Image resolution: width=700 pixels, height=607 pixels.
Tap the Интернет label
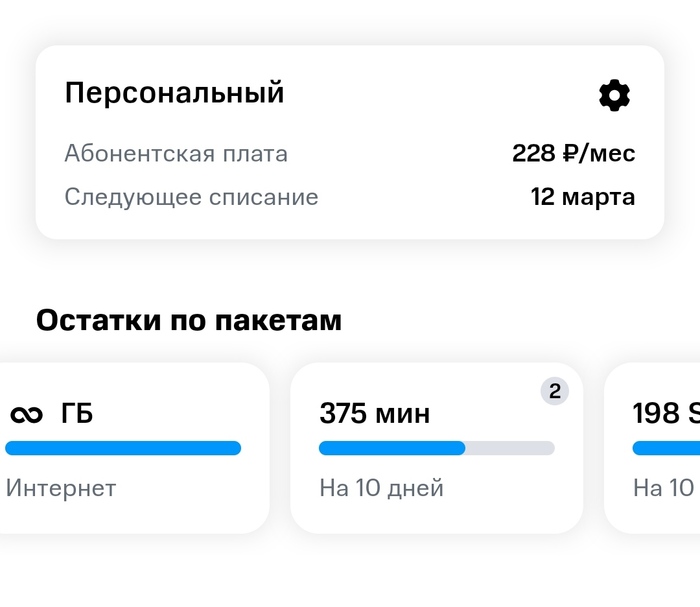pos(61,488)
